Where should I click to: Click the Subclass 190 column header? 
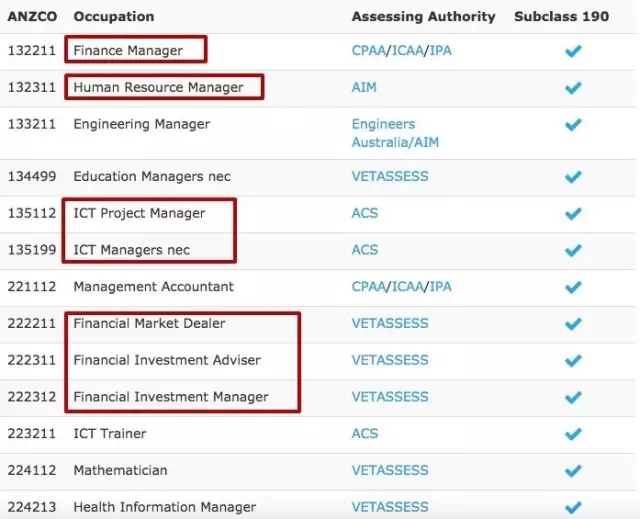(561, 16)
